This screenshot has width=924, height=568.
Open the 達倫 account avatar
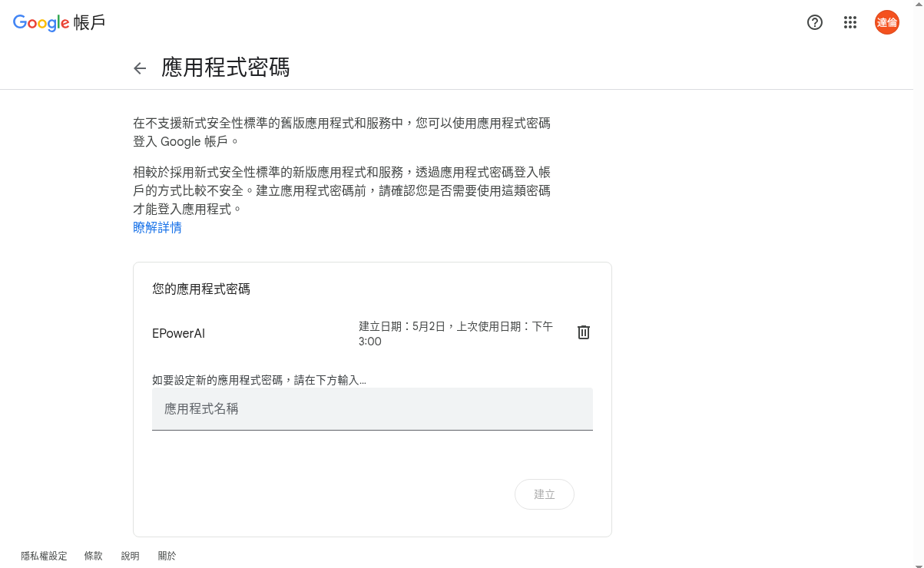(x=887, y=22)
